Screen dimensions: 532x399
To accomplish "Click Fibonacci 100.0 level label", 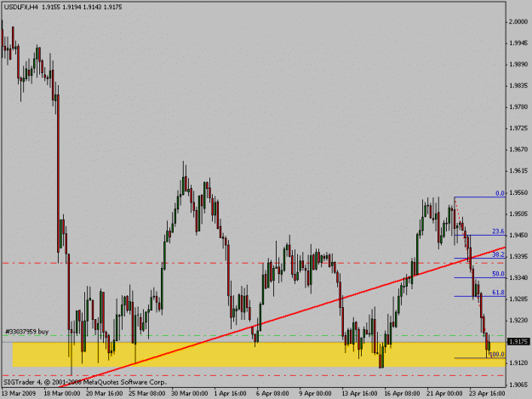I will [x=497, y=354].
